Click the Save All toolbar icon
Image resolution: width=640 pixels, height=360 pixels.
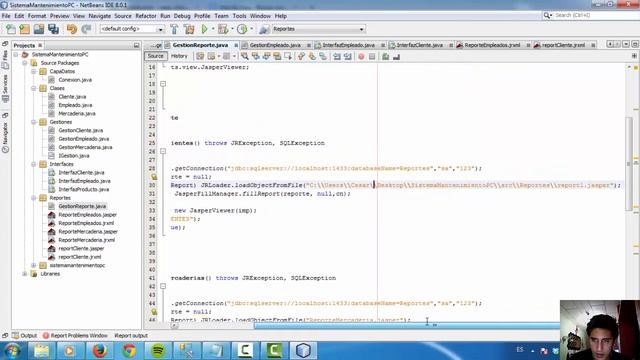click(x=53, y=29)
